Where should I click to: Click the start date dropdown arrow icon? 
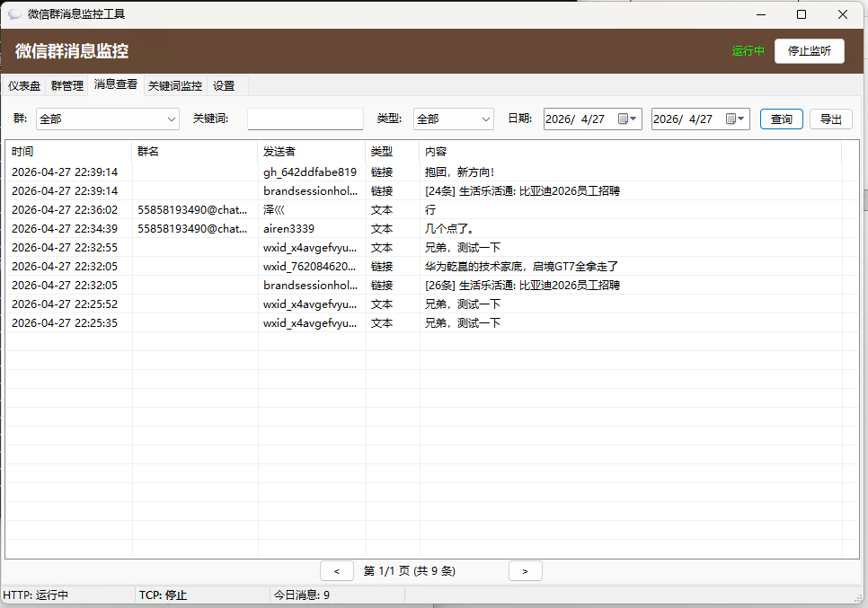coord(633,119)
